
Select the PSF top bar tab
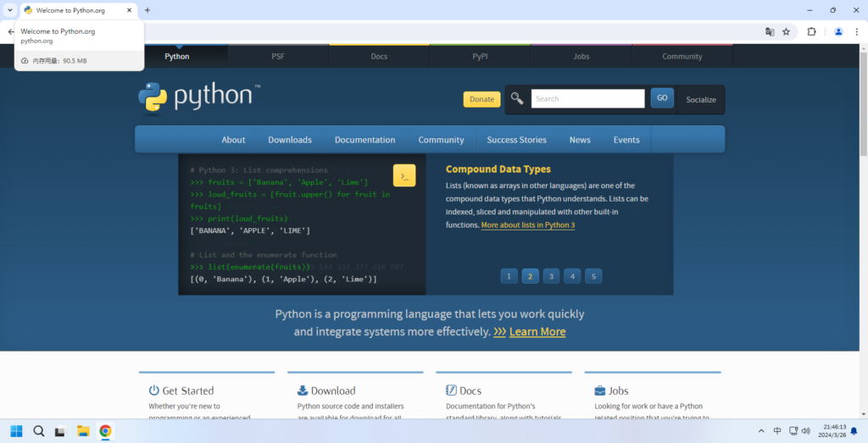click(278, 57)
